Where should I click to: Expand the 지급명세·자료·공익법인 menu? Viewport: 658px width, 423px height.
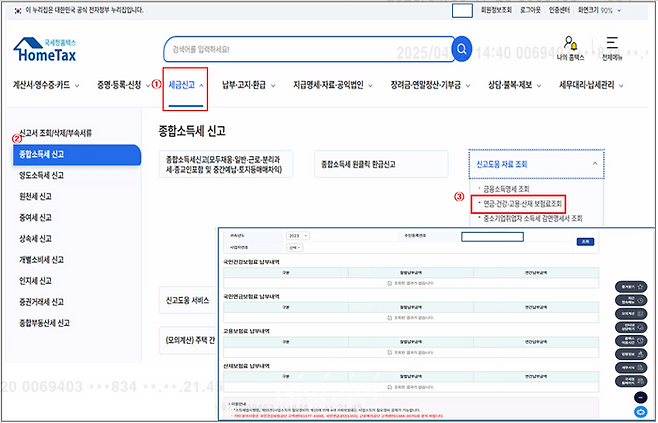coord(333,85)
